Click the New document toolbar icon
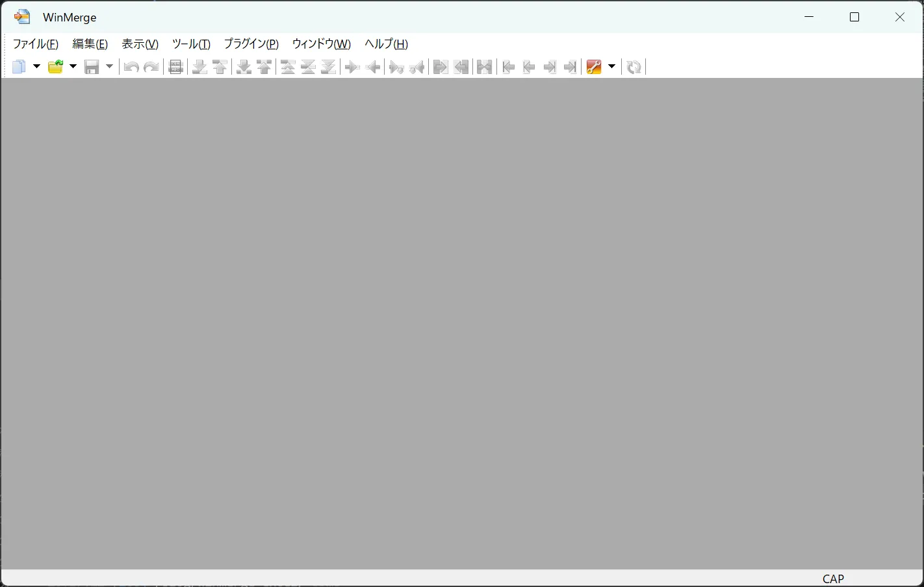Screen dimensions: 924x587 19,67
